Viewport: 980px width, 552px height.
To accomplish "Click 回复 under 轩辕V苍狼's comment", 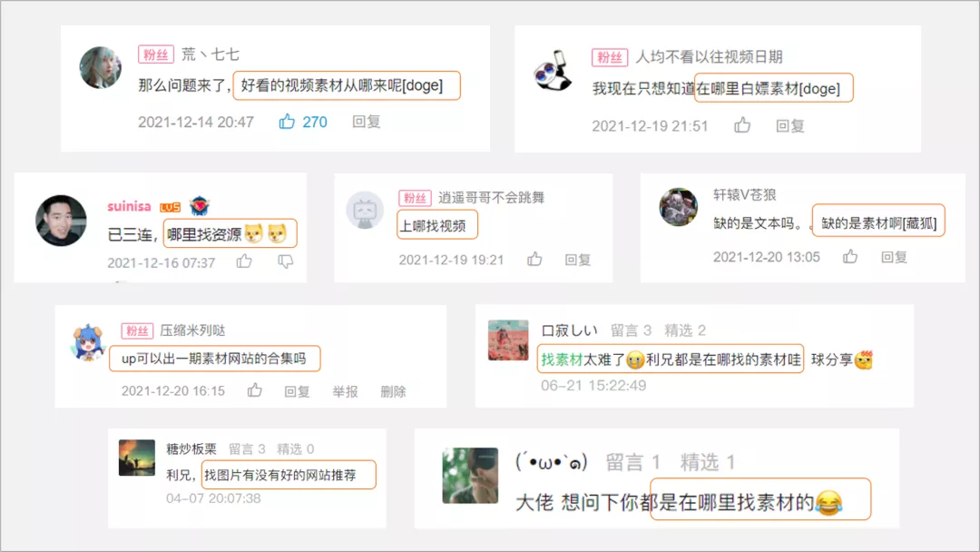I will click(894, 256).
